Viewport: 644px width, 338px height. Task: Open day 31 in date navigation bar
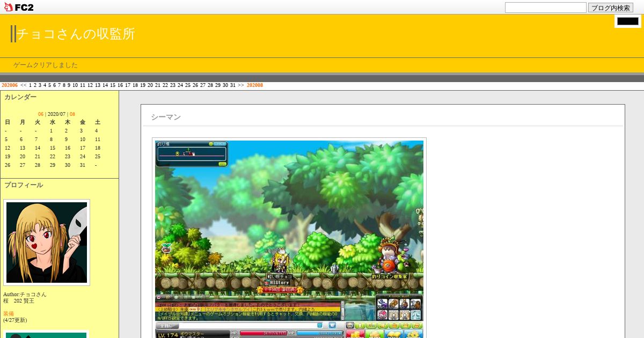tap(233, 85)
